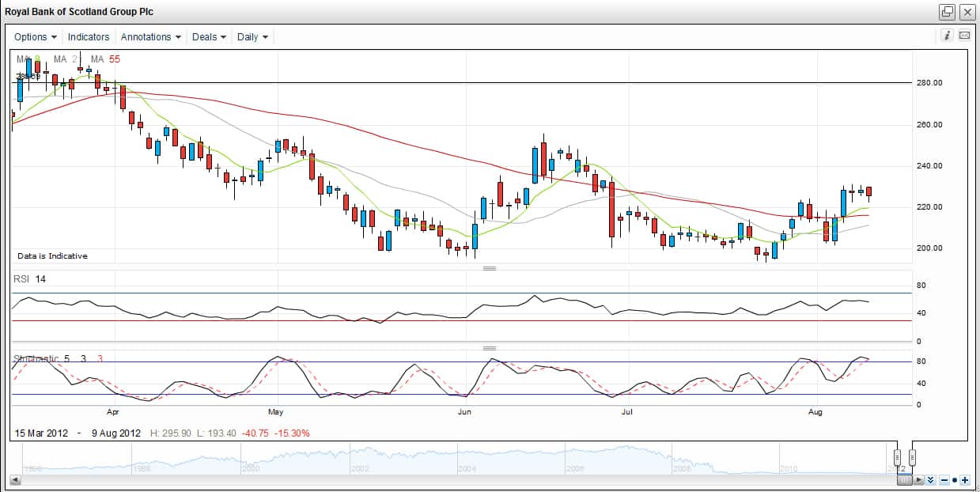Zoom in with the plus icon
980x492 pixels.
[x=965, y=480]
